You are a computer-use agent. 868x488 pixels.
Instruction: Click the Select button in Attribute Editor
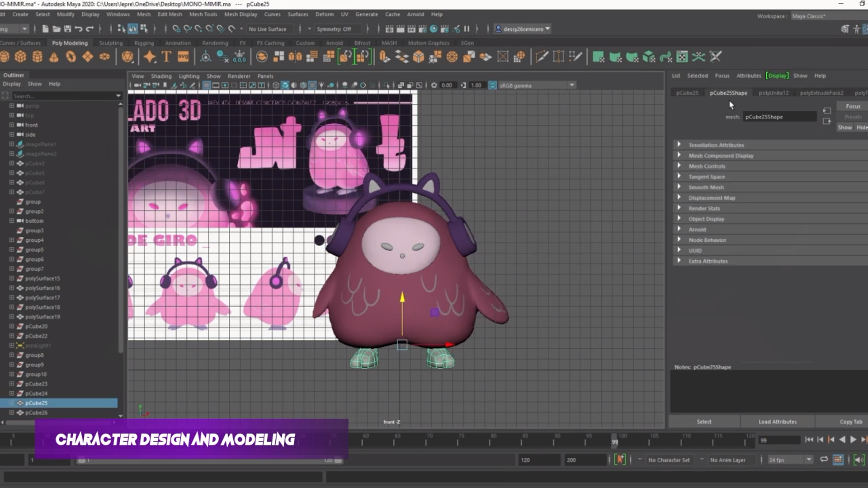point(704,422)
